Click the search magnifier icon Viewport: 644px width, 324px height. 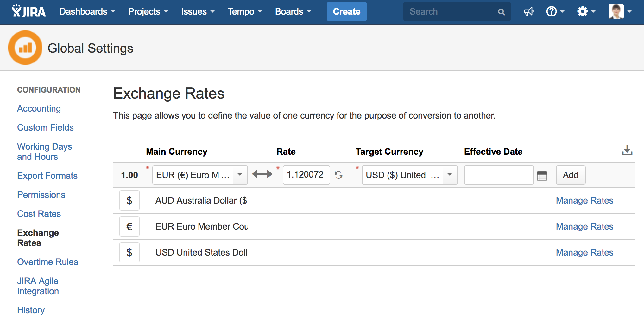pos(501,11)
